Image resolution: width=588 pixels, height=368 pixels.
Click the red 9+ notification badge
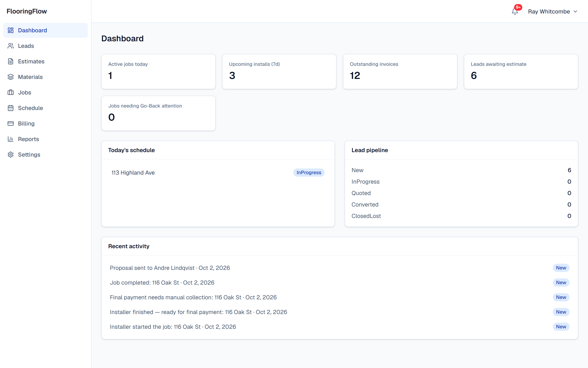(518, 7)
